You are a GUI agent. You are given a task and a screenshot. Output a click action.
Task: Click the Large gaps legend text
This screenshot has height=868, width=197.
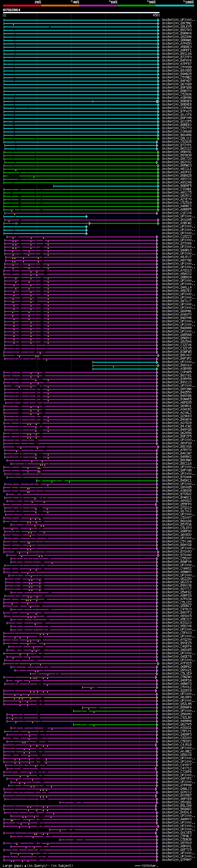pyautogui.click(x=38, y=865)
